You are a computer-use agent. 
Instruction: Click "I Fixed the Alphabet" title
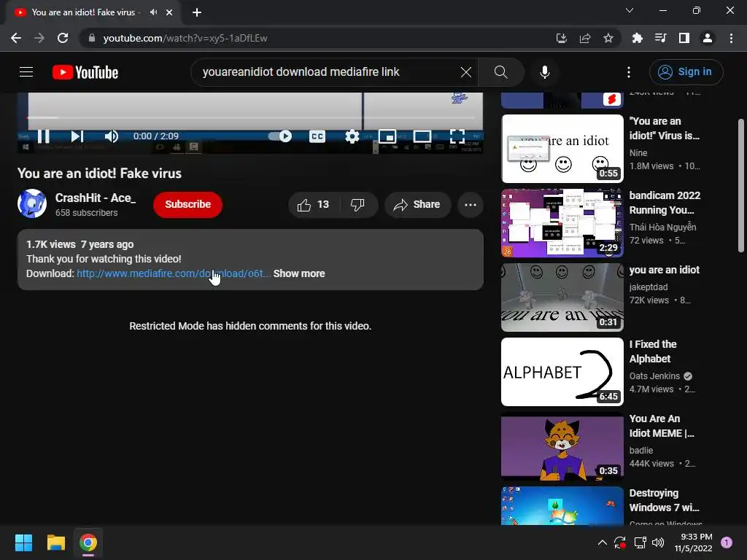click(x=653, y=351)
